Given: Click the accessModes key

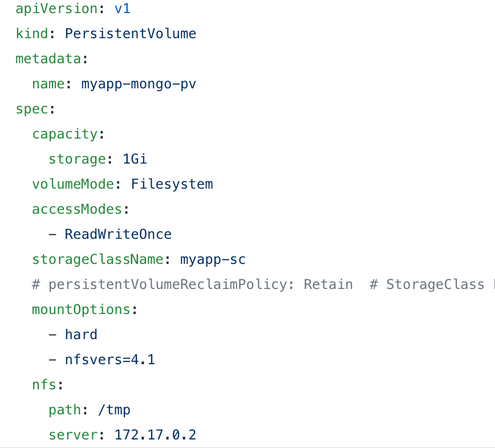Looking at the screenshot, I should coord(77,209).
